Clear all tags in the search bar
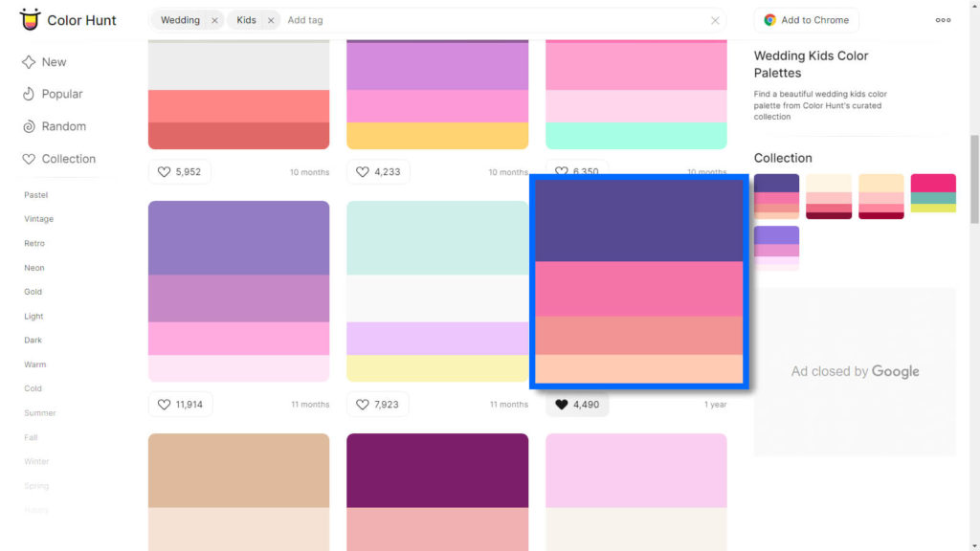This screenshot has height=551, width=980. tap(715, 21)
